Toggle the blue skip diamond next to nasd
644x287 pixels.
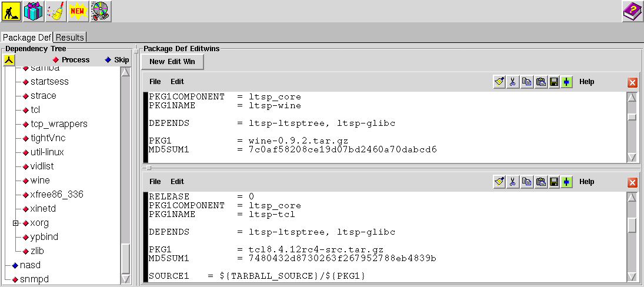point(15,265)
